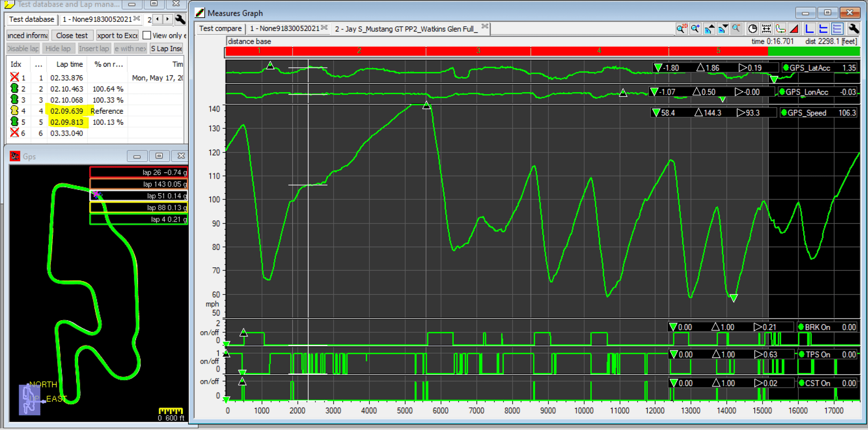Click the 'Close test' button
The height and width of the screenshot is (430, 868).
point(72,35)
